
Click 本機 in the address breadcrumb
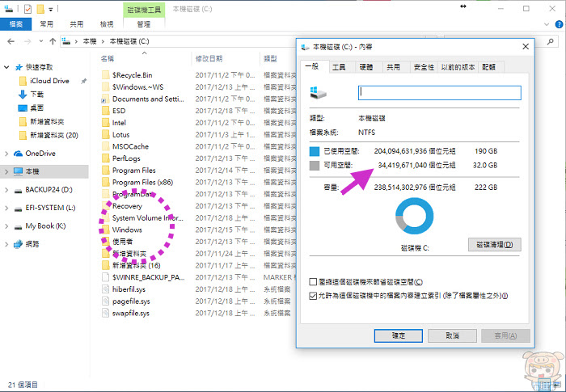pos(90,41)
